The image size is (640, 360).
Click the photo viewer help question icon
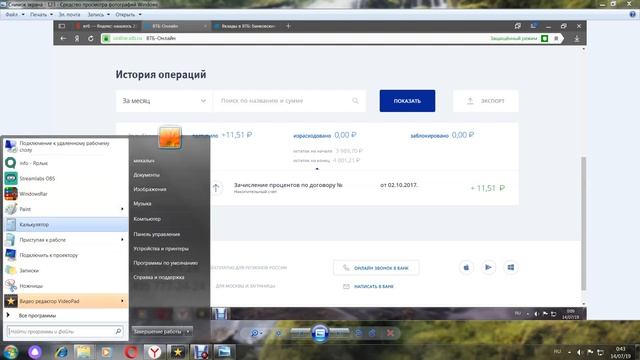coord(632,14)
